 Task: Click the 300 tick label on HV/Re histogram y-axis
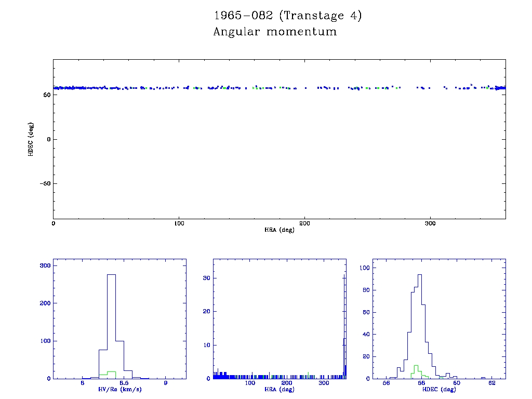[x=44, y=265]
